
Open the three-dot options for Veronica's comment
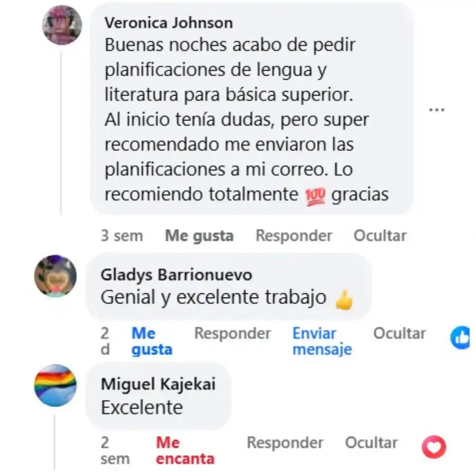(437, 110)
